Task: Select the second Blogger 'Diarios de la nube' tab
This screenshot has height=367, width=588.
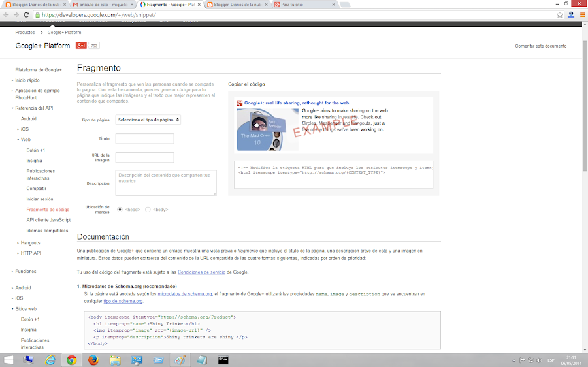Action: 237,5
